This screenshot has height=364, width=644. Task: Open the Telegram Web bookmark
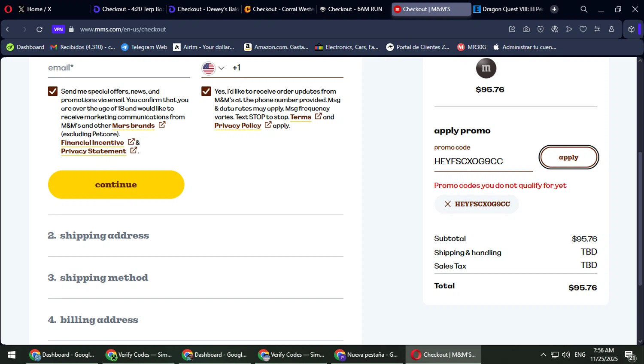pyautogui.click(x=144, y=47)
